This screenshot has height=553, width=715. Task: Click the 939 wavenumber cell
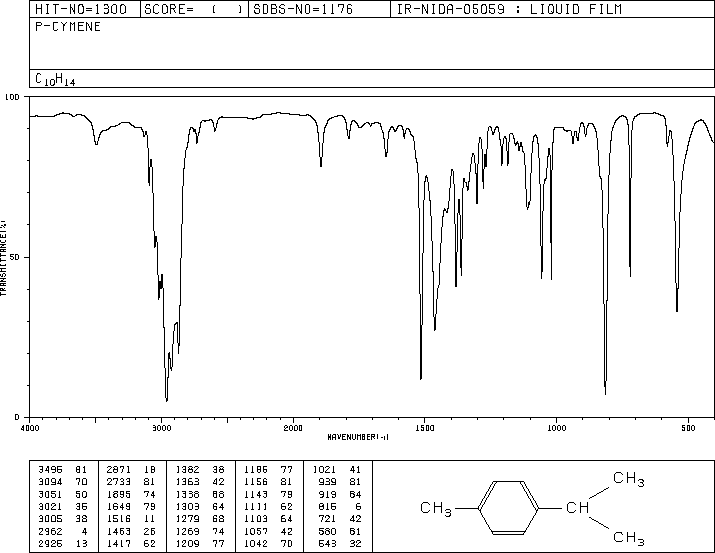coord(327,481)
